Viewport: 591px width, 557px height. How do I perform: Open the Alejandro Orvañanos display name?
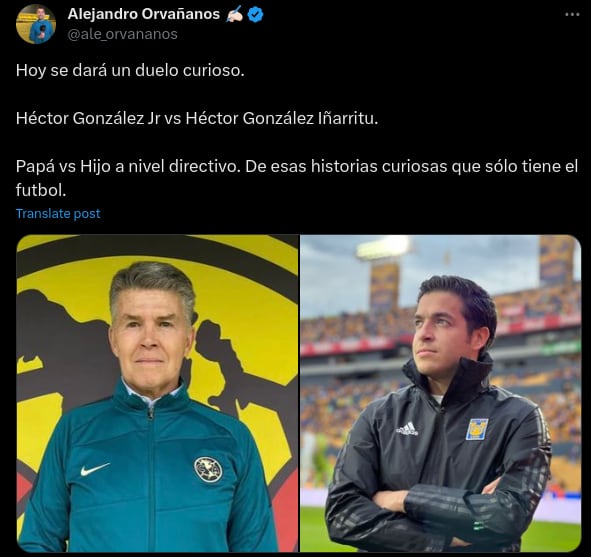click(144, 14)
